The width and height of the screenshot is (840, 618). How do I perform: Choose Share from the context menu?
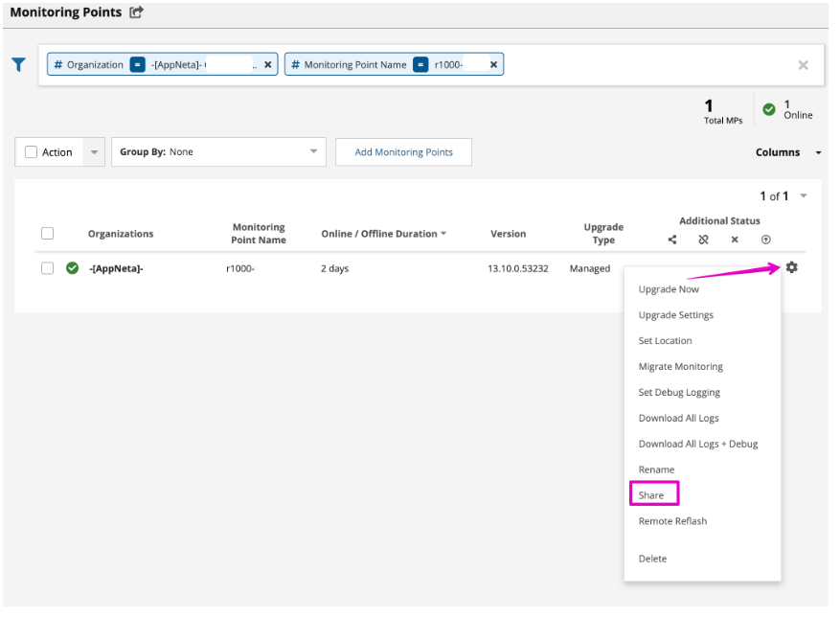651,495
